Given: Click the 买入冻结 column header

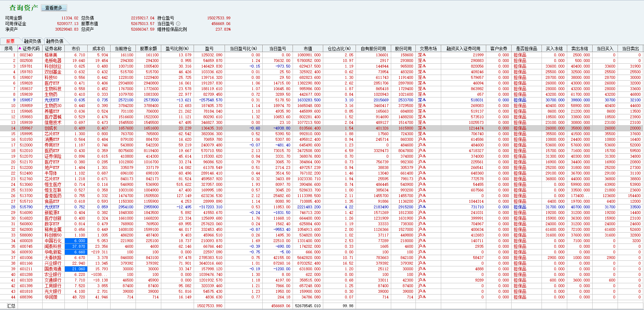Looking at the screenshot, I should click(x=555, y=49).
